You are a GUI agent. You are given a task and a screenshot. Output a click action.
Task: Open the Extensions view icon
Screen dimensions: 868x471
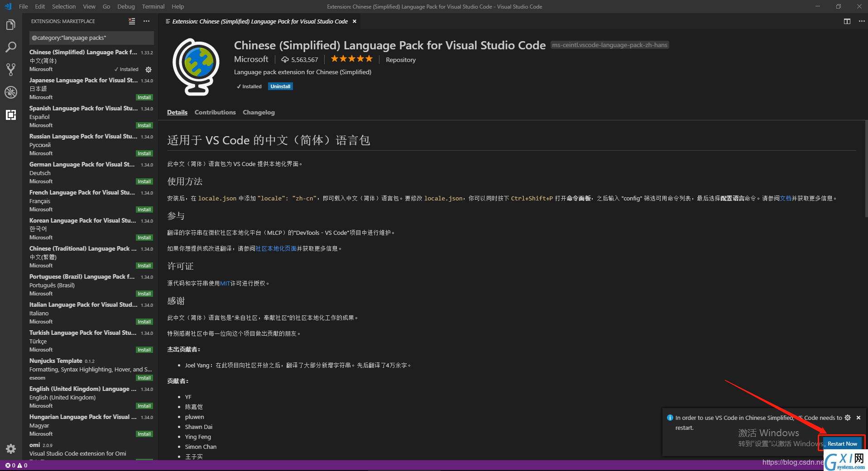pyautogui.click(x=11, y=115)
